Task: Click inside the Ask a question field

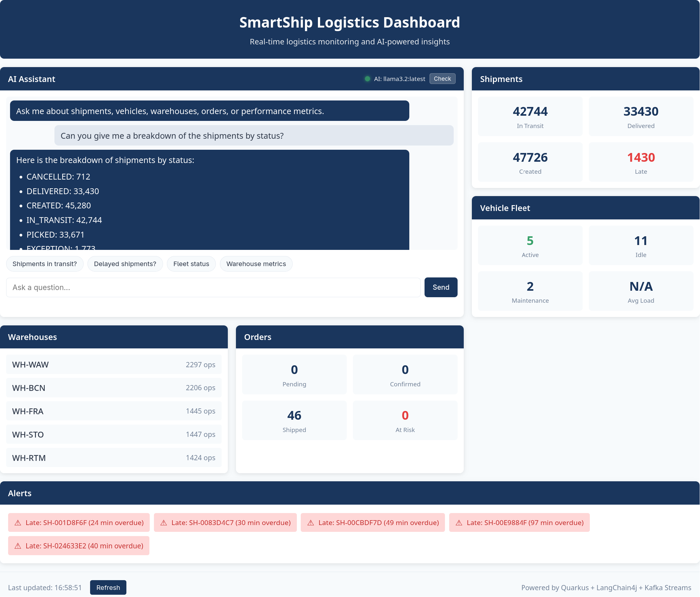Action: coord(213,287)
